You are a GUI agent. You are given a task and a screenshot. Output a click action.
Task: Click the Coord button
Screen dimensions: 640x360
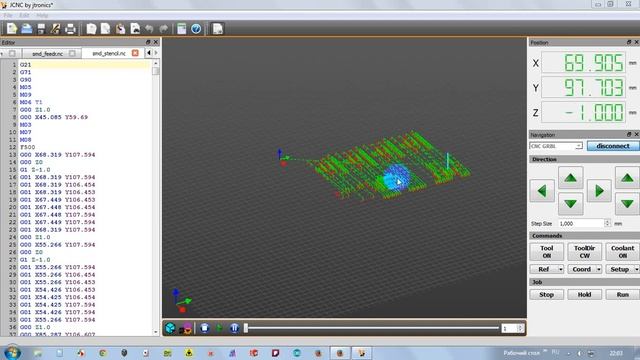tap(581, 269)
